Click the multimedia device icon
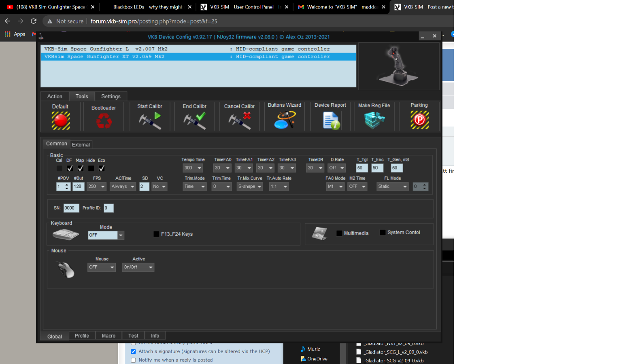Viewport: 623px width, 364px height. point(319,233)
